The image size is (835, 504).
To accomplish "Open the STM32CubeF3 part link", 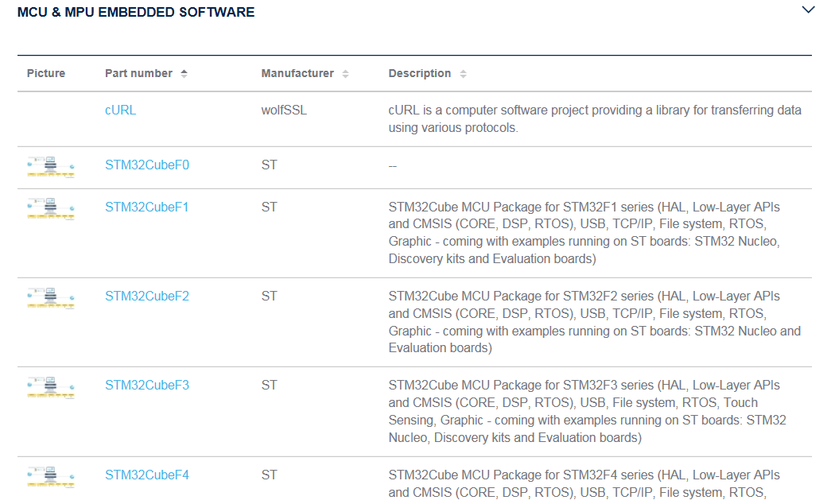I will (147, 385).
